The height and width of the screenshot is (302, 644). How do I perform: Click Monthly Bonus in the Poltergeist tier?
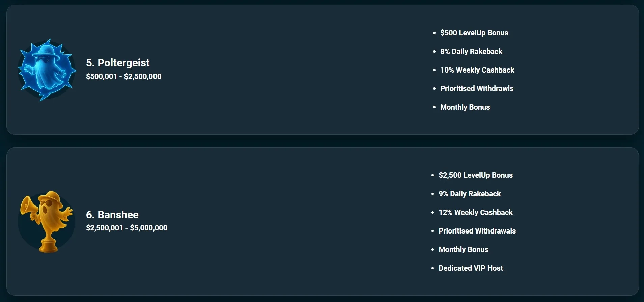click(x=465, y=107)
